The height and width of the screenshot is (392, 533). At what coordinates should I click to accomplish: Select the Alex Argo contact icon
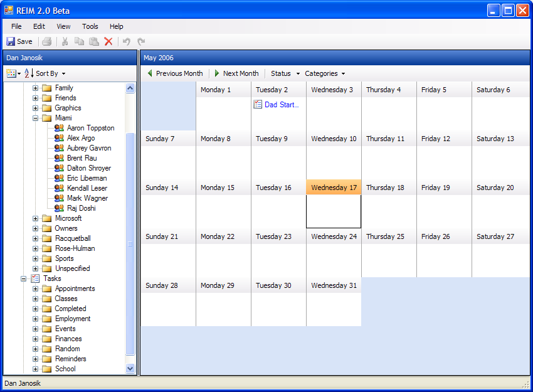tap(59, 138)
